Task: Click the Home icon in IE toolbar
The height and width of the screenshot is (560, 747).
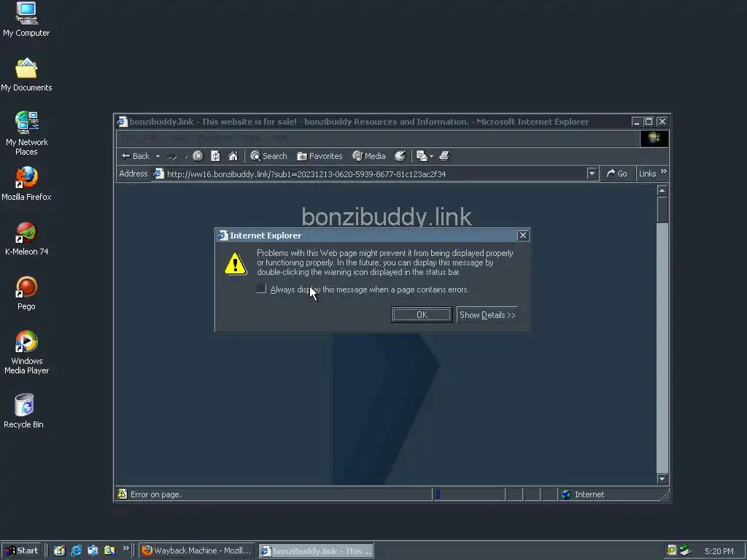Action: [x=233, y=156]
